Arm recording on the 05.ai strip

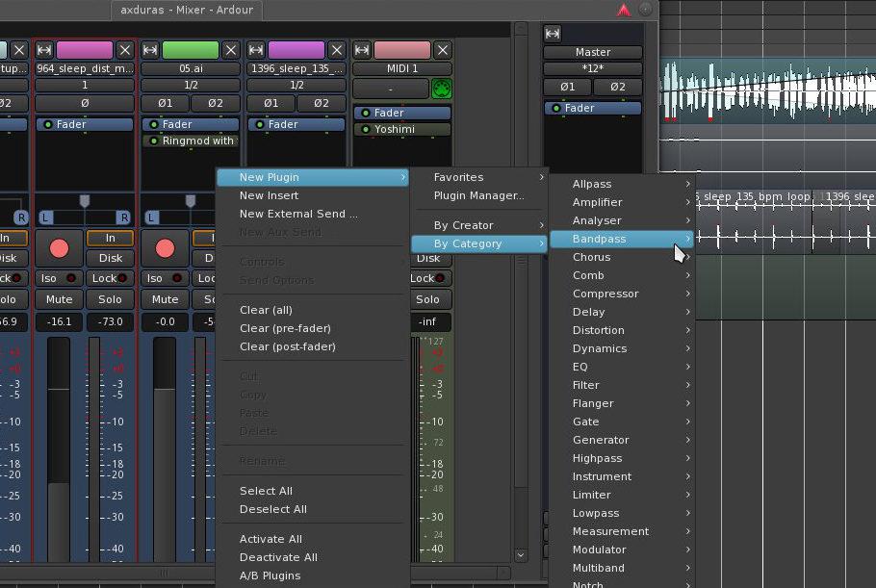[165, 248]
